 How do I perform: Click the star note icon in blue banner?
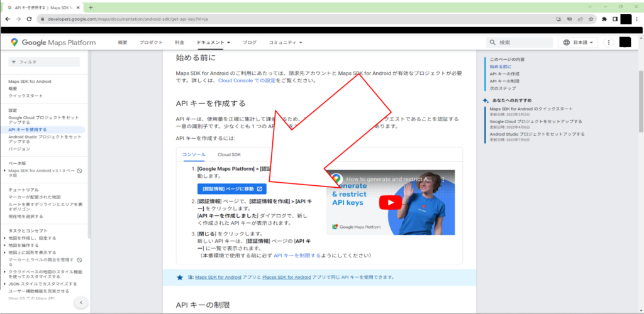pyautogui.click(x=179, y=278)
